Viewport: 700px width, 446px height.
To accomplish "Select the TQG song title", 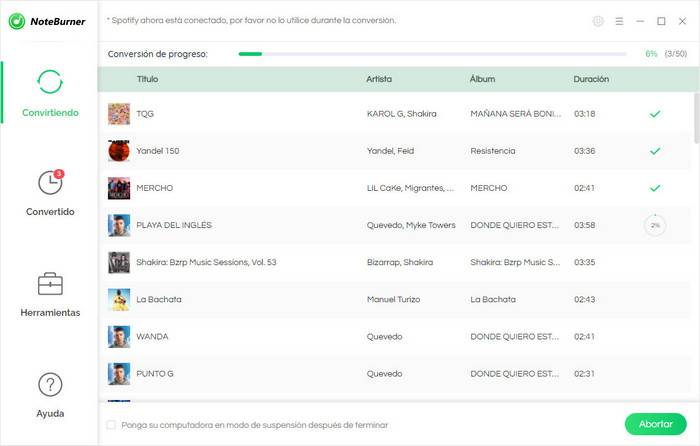I will (145, 114).
